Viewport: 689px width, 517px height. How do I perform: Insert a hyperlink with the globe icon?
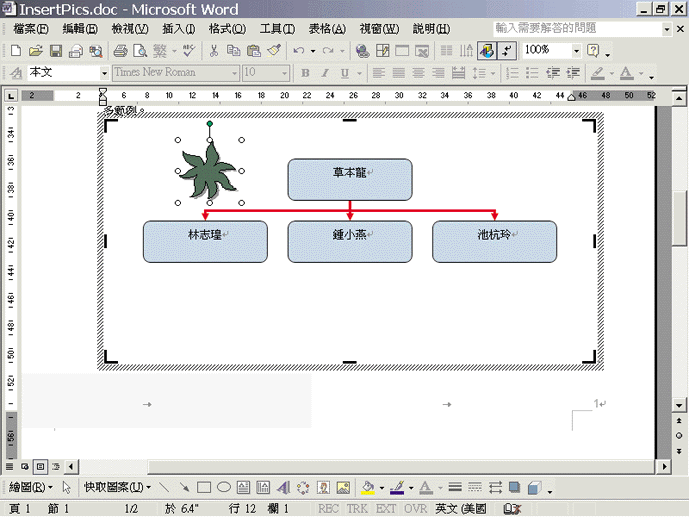(x=362, y=51)
